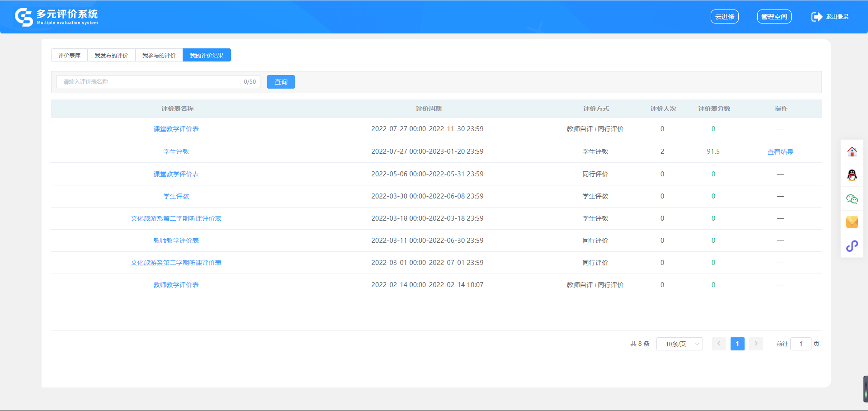Open the 我发布的评价 tab
Screen dimensions: 868x411
click(111, 55)
